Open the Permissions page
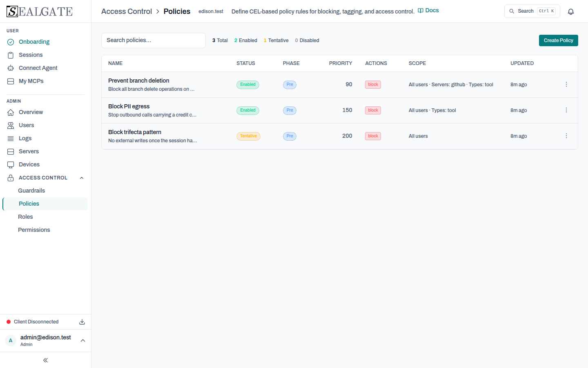The height and width of the screenshot is (368, 588). tap(34, 230)
